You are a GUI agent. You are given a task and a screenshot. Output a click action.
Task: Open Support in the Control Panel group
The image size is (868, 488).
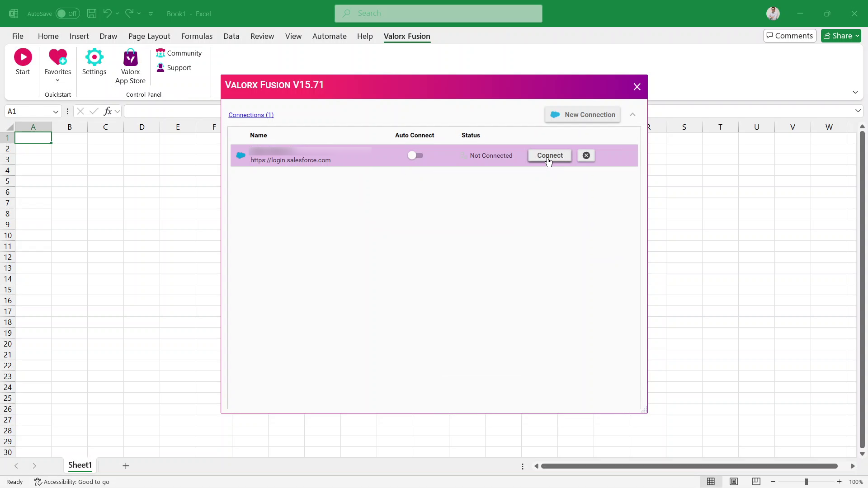(x=174, y=68)
